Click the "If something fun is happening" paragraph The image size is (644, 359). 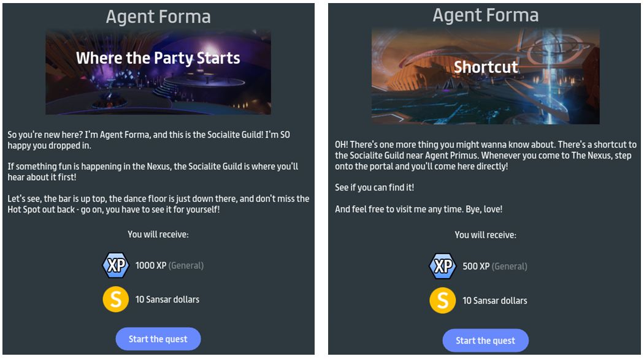point(153,172)
